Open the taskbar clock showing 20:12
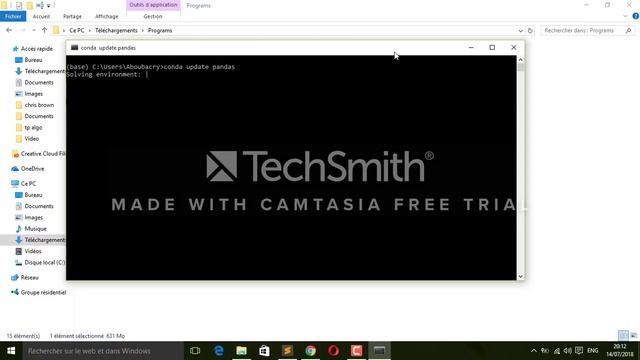640x360 pixels. pyautogui.click(x=620, y=351)
